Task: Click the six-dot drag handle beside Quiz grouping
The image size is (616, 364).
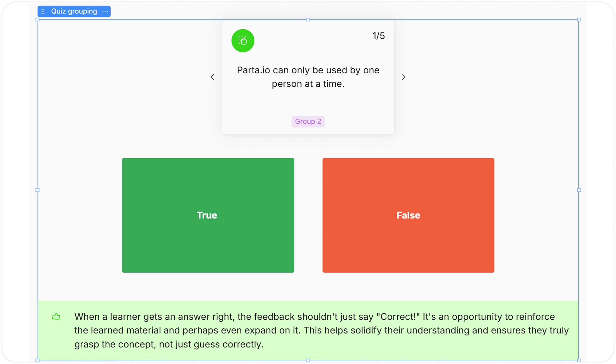Action: click(43, 12)
